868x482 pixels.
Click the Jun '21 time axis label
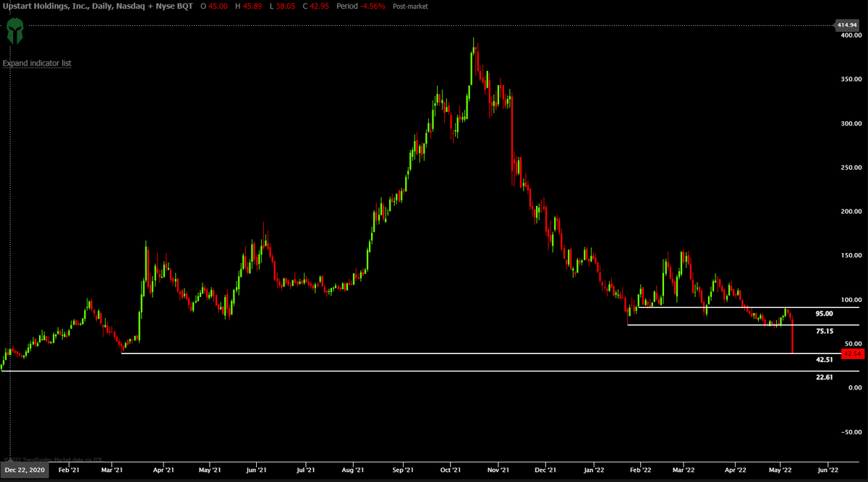(x=257, y=469)
